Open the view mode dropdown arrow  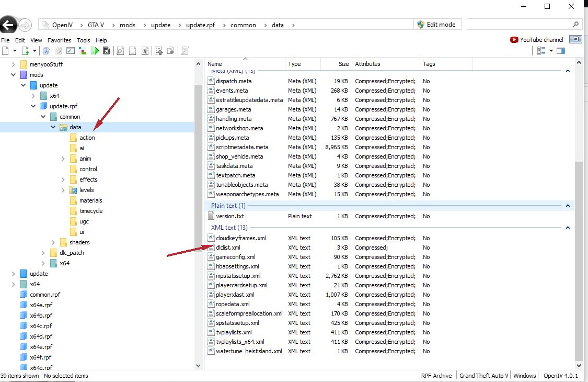click(x=551, y=51)
